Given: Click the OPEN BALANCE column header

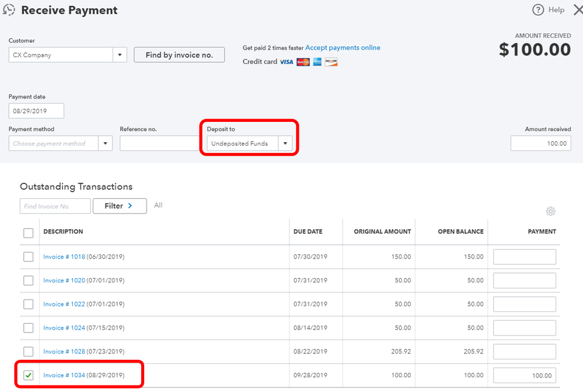Looking at the screenshot, I should coord(460,232).
